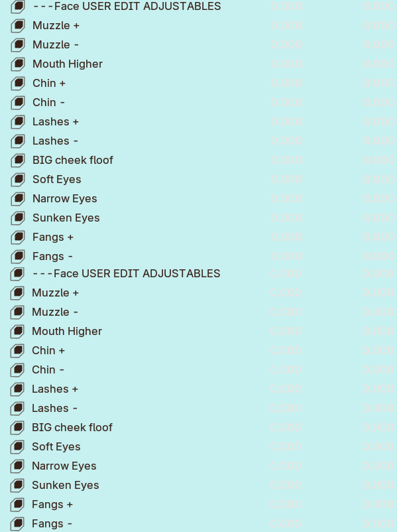Click the icon of the second Face USER EDIT ADJUSTABLES header
The image size is (397, 532).
17,274
